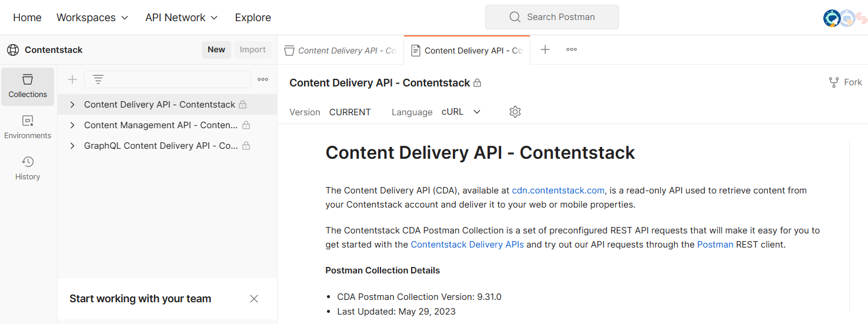868x324 pixels.
Task: Click the Contentstack workspace globe icon
Action: [x=13, y=50]
